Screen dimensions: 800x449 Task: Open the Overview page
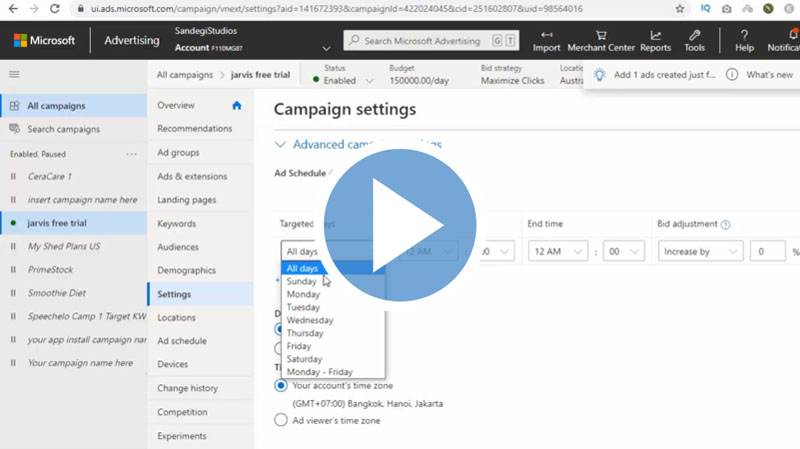tap(176, 105)
